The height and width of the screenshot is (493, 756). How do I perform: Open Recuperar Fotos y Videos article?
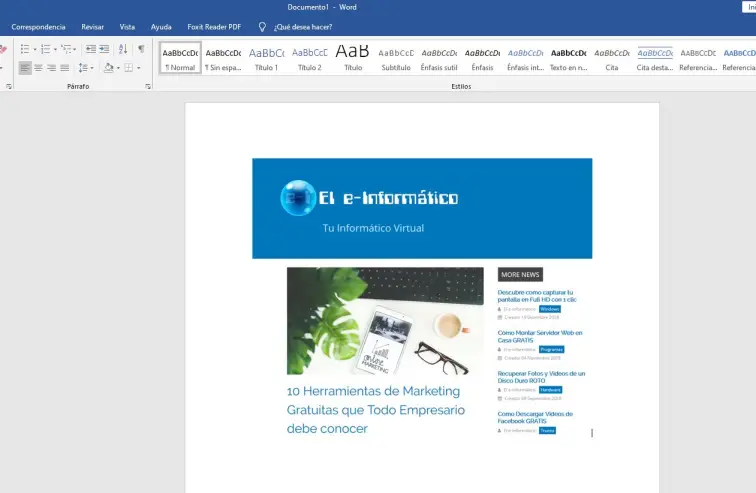click(541, 377)
